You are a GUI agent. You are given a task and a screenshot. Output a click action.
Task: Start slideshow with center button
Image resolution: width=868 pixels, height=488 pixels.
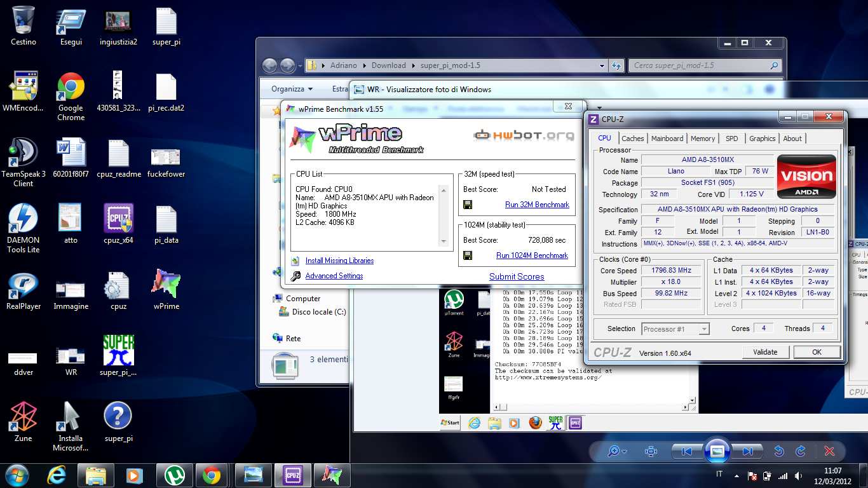(x=717, y=452)
